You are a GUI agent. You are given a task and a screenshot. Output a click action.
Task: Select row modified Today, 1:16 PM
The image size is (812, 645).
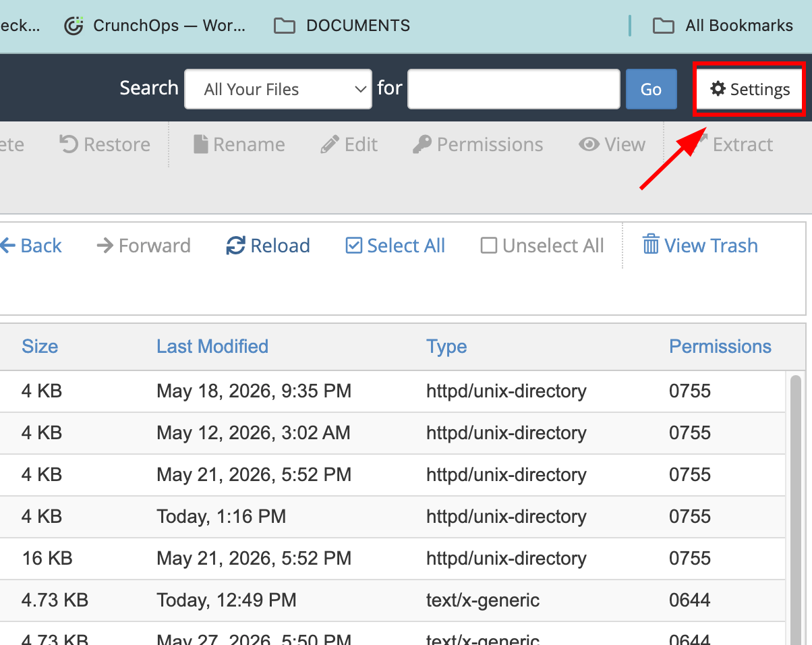click(393, 516)
